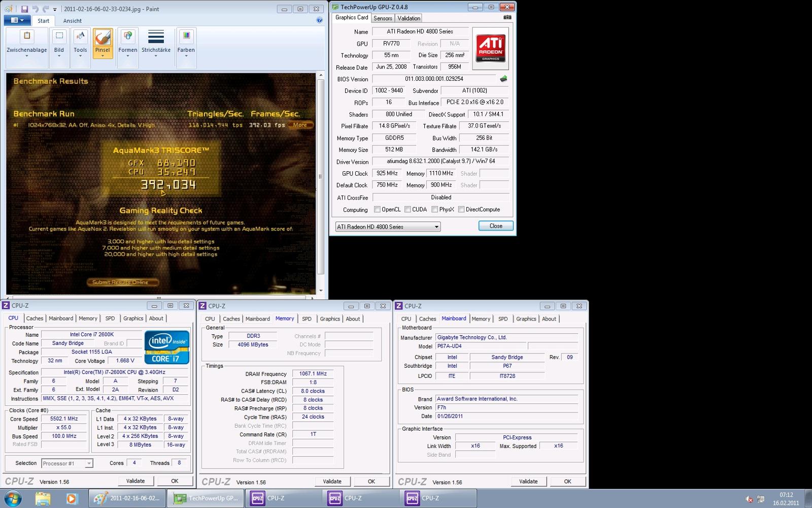Click OK in the CPU-Z DDR3 memory window

coord(371,482)
